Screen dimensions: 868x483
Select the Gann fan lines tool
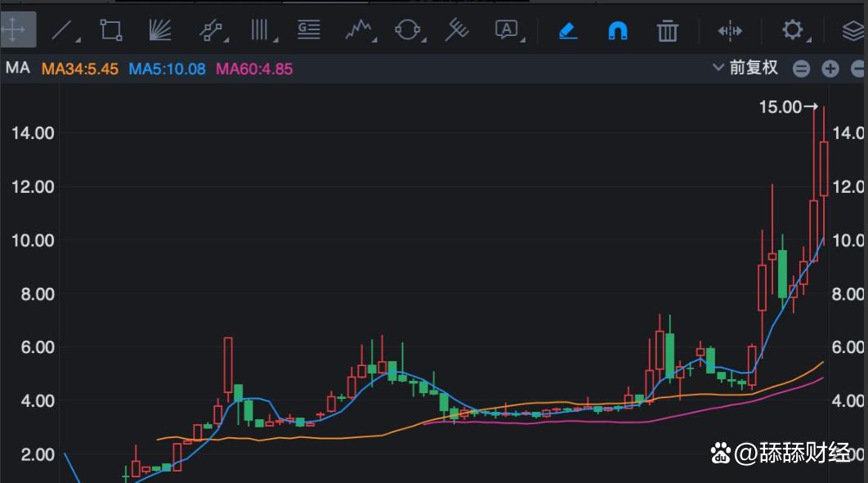pos(160,31)
